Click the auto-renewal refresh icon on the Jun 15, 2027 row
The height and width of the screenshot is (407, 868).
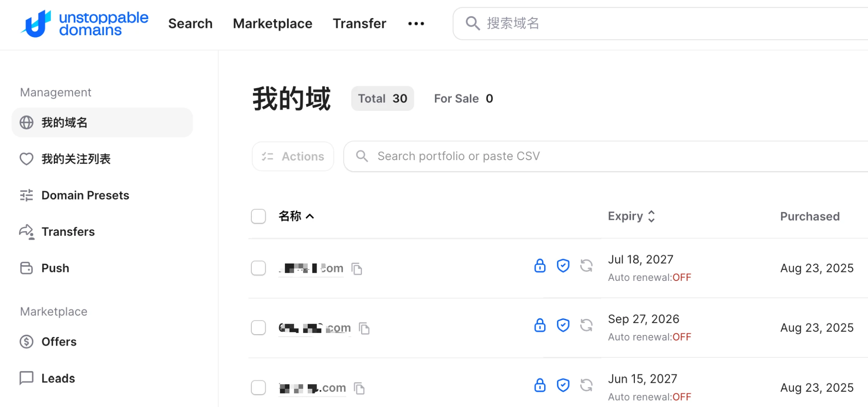pyautogui.click(x=586, y=385)
